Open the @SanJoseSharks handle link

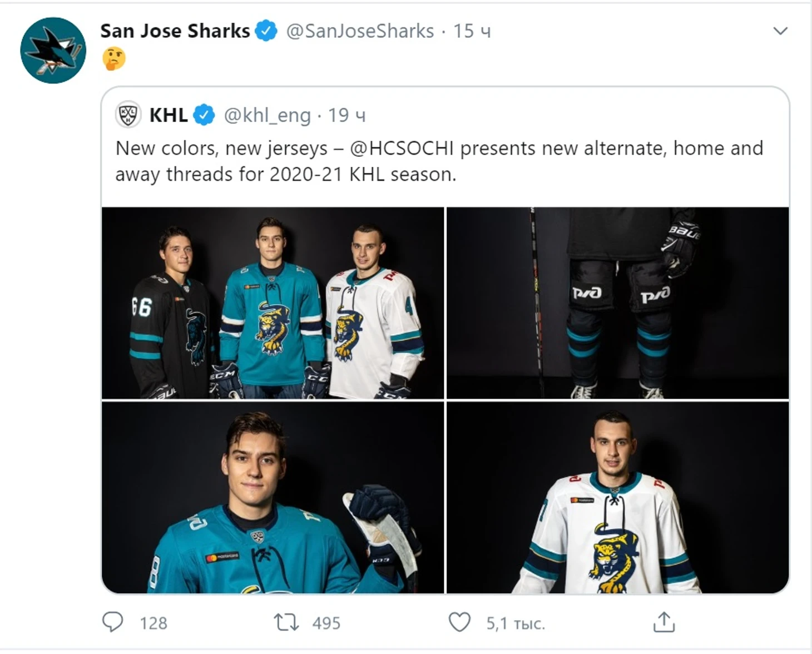click(360, 31)
